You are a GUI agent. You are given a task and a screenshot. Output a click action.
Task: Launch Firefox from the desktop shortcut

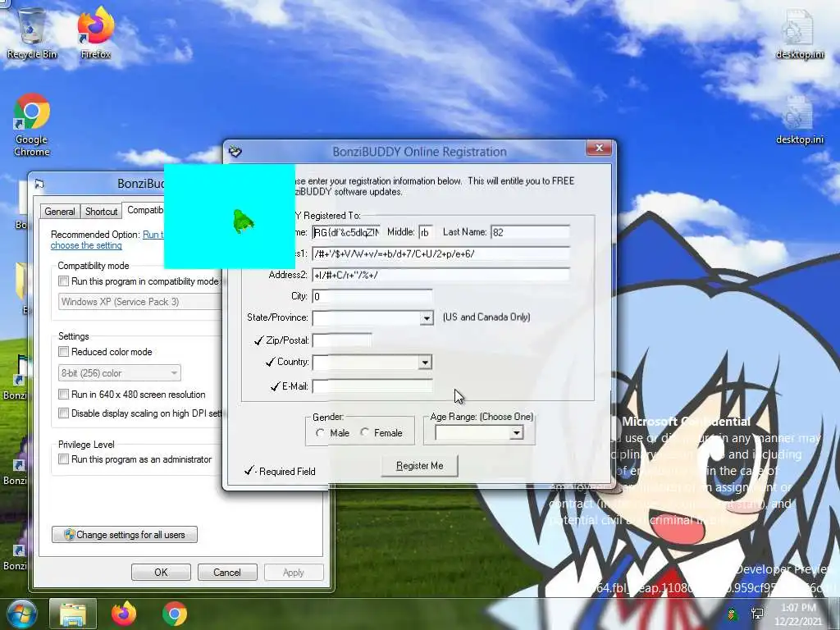(96, 33)
